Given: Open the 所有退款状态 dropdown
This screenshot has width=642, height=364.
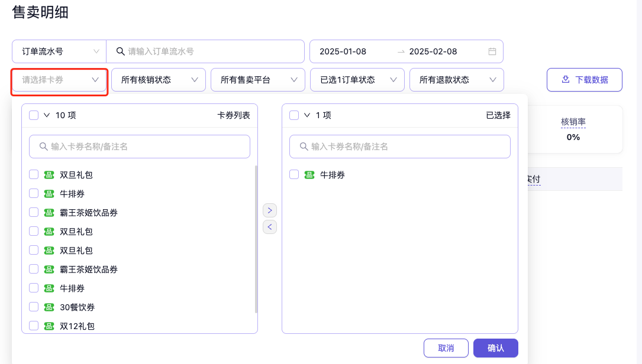Looking at the screenshot, I should [456, 80].
